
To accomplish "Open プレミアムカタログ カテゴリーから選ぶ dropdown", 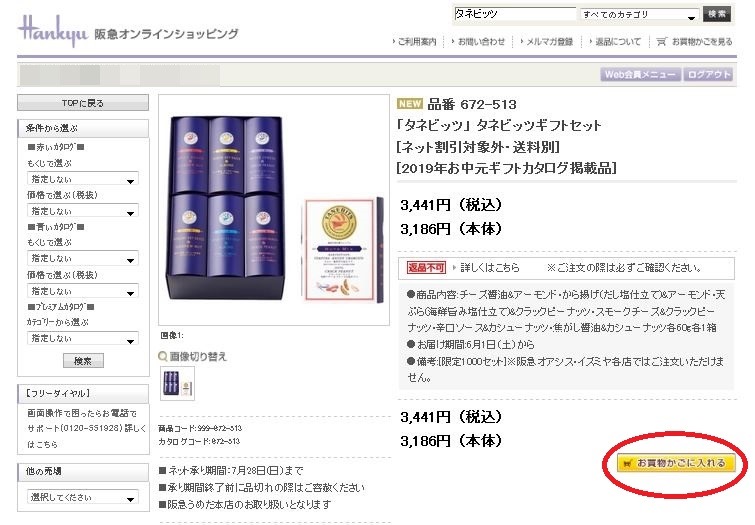I will (83, 338).
